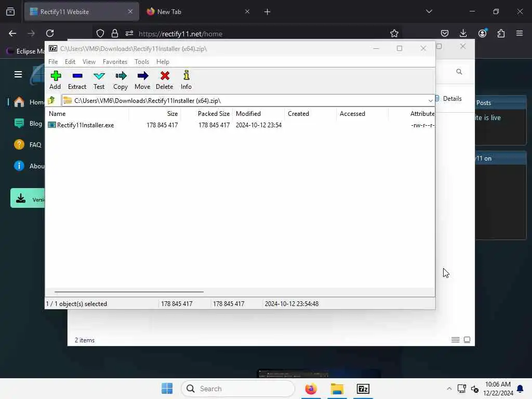The height and width of the screenshot is (399, 532).
Task: Sort by the Packed Size column
Action: coord(207,114)
